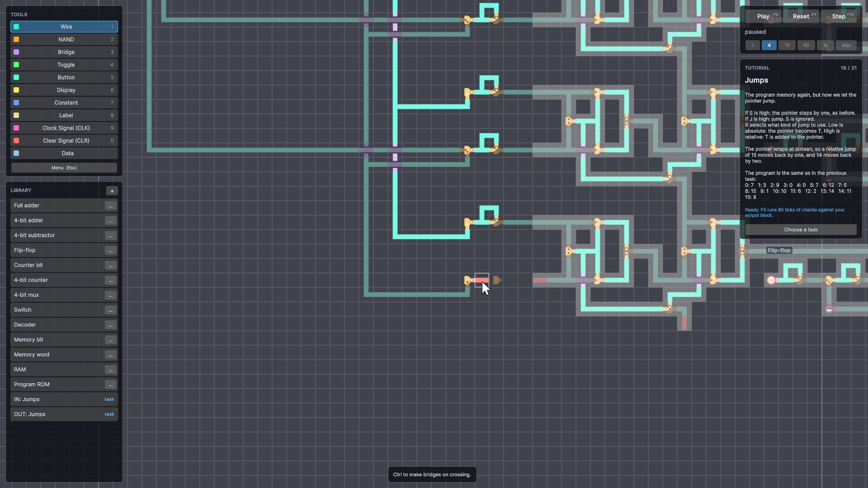This screenshot has height=488, width=868.
Task: Select IN: Jumps task item
Action: tap(64, 399)
